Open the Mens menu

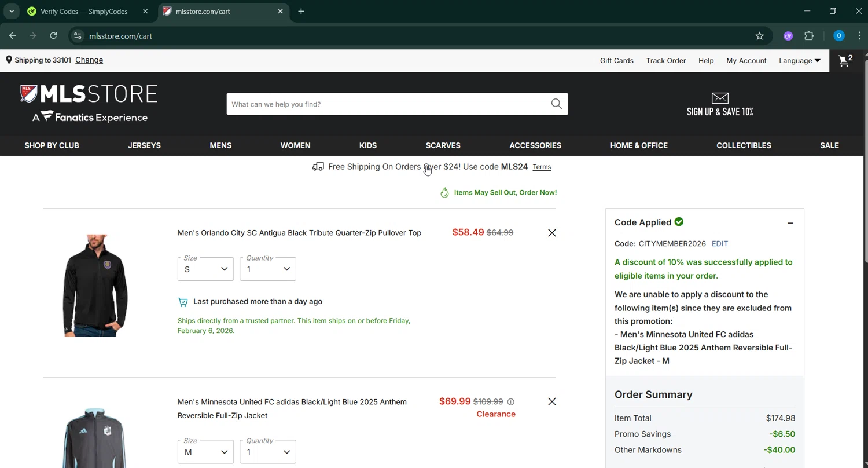[220, 145]
